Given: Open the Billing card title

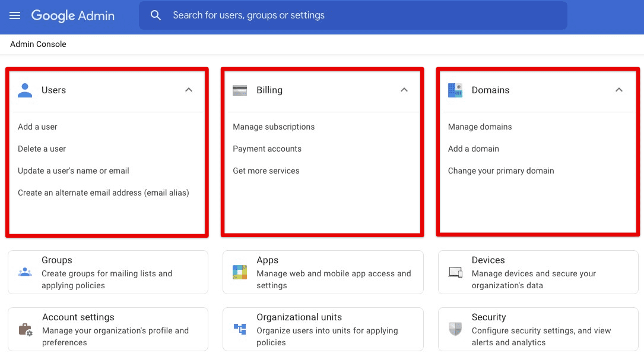Looking at the screenshot, I should [x=269, y=90].
